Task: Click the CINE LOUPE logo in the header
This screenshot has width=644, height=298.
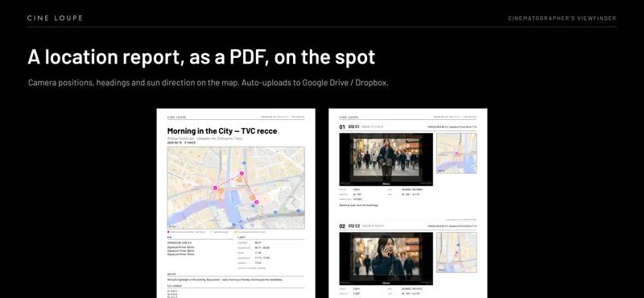Action: tap(55, 18)
